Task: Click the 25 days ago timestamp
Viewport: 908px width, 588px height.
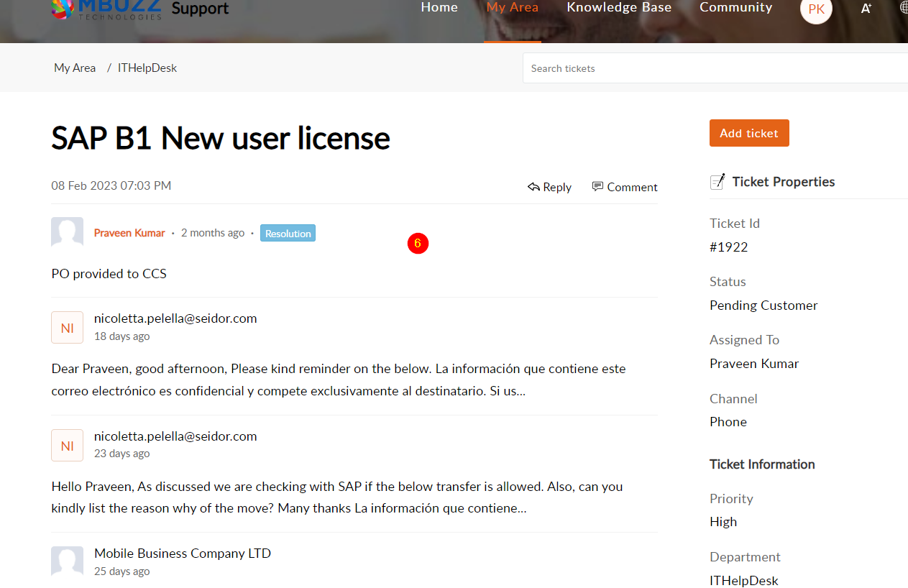Action: [x=122, y=571]
